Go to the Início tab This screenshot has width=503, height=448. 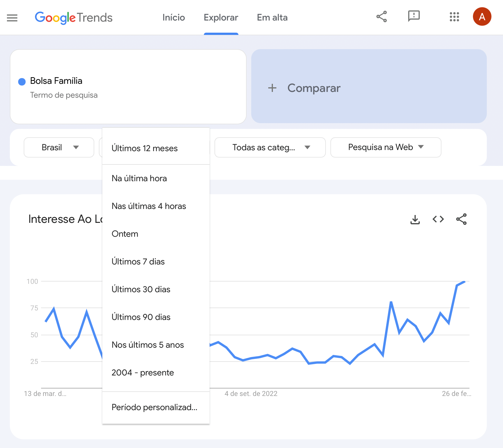[x=173, y=17]
